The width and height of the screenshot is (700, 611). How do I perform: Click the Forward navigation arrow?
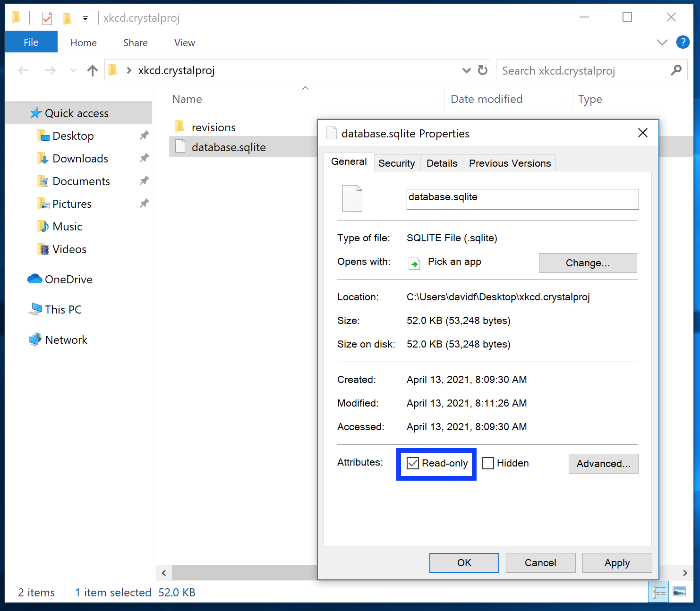[50, 71]
